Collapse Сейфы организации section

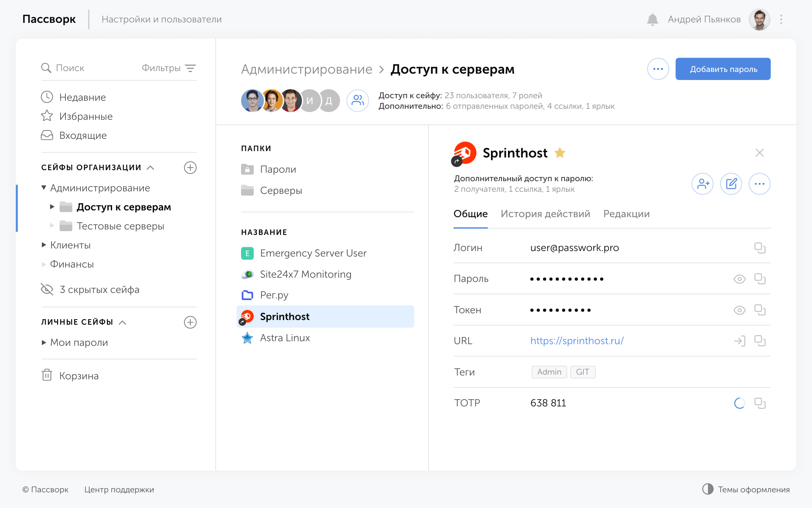pos(150,168)
